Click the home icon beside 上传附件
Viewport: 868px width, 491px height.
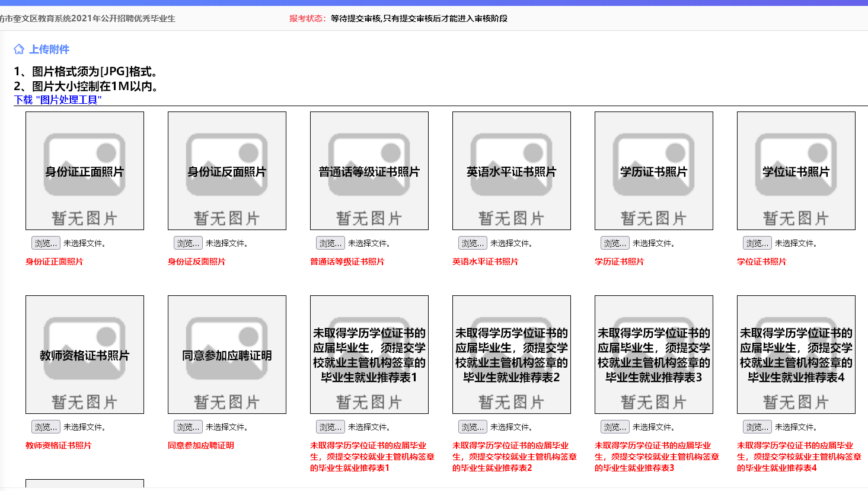click(x=19, y=49)
